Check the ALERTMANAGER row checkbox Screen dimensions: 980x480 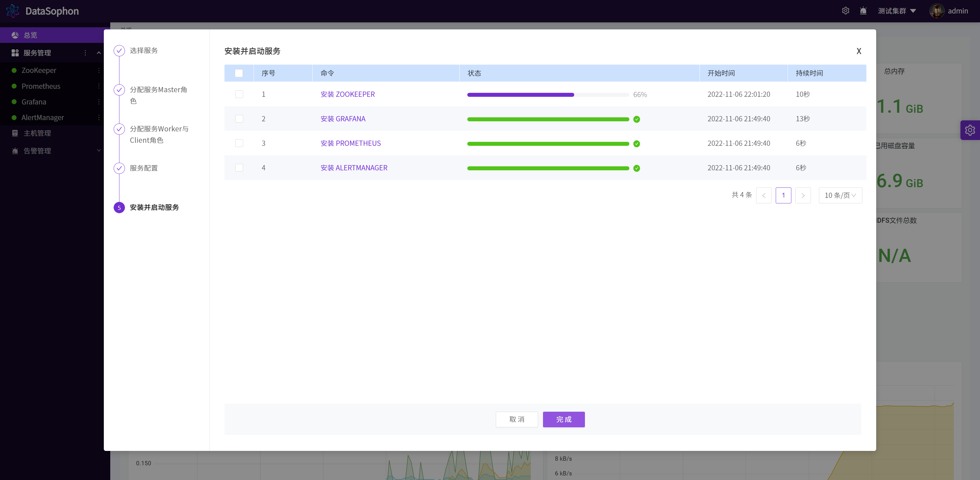click(239, 168)
